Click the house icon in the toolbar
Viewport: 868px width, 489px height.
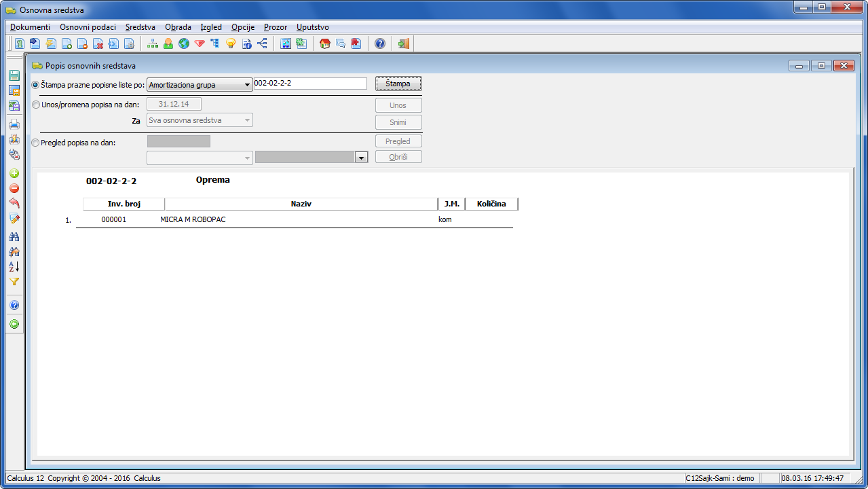point(325,43)
